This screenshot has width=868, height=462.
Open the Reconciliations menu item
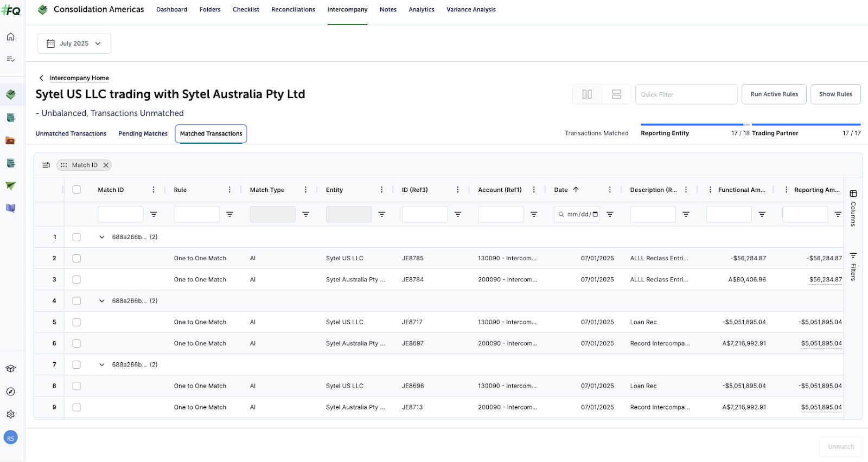293,10
